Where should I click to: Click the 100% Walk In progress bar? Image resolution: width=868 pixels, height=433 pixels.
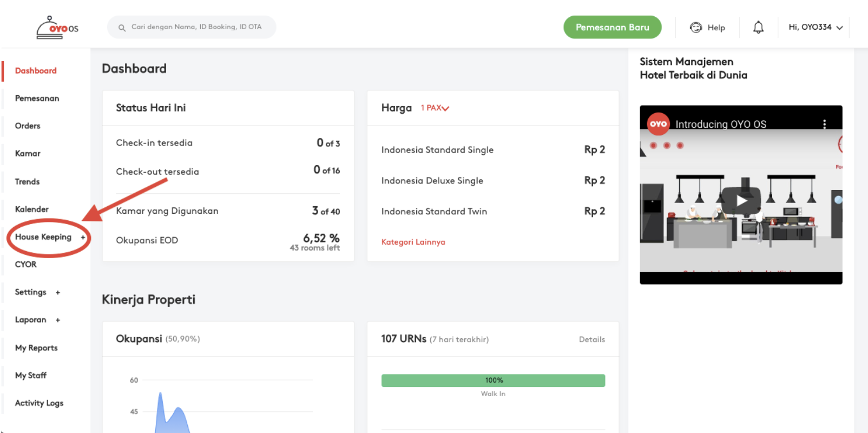tap(493, 380)
